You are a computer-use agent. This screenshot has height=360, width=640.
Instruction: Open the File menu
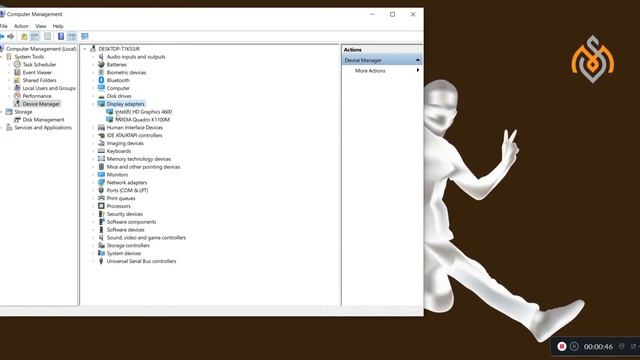point(4,26)
